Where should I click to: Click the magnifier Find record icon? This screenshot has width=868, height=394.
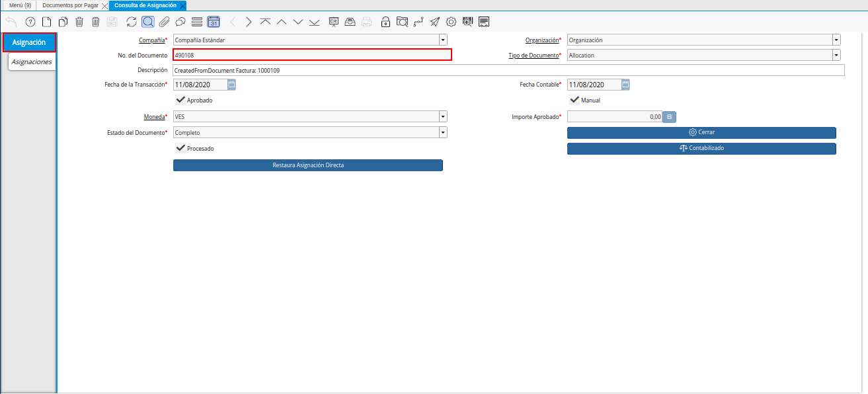click(148, 22)
